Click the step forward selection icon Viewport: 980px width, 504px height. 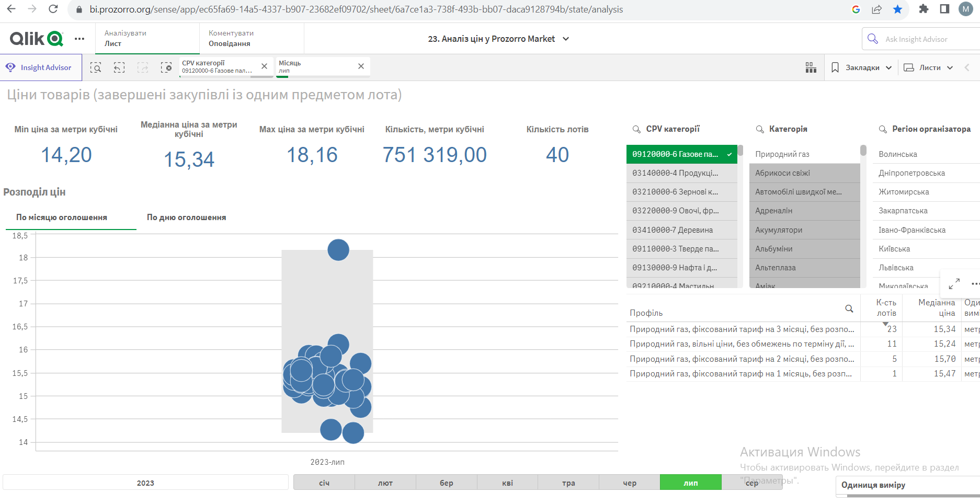[x=143, y=67]
